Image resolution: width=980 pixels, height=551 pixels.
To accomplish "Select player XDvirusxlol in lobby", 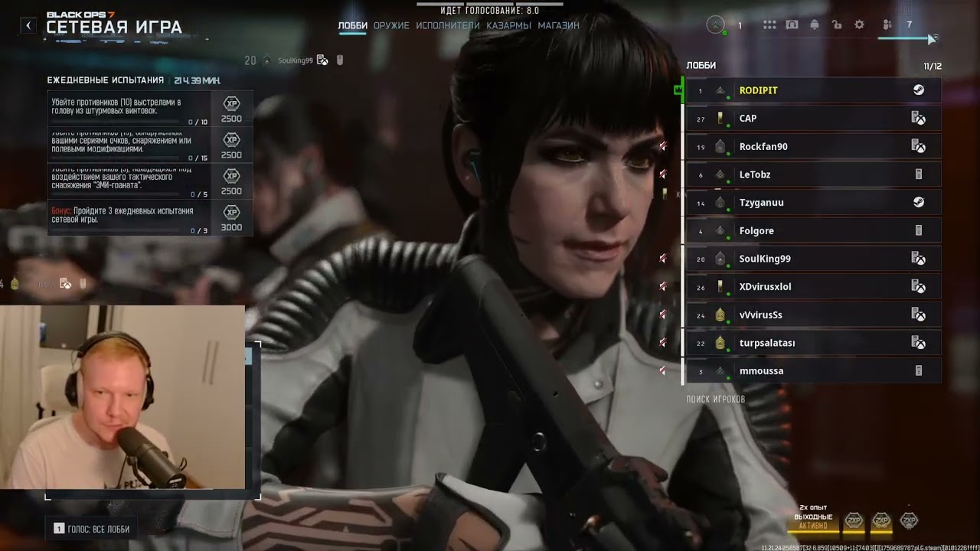I will pos(814,286).
